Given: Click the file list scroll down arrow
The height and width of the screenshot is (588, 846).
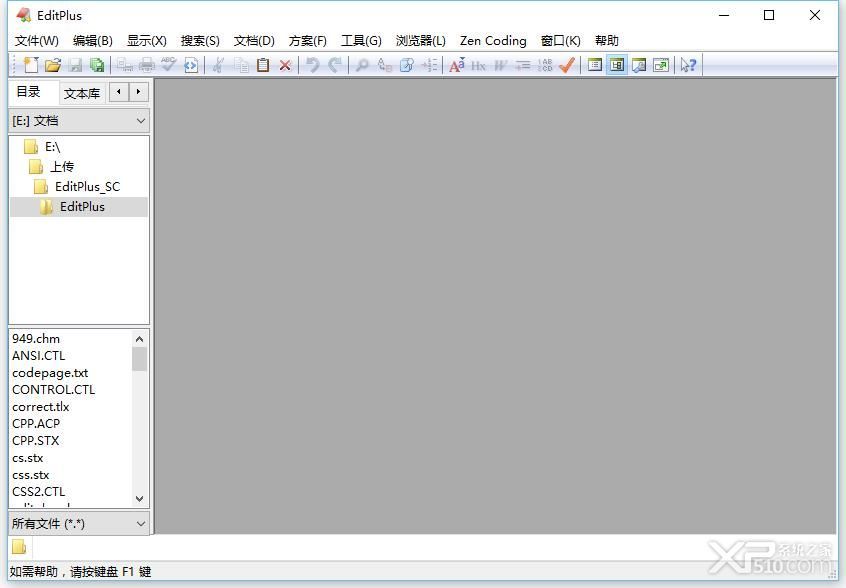Looking at the screenshot, I should [x=139, y=499].
